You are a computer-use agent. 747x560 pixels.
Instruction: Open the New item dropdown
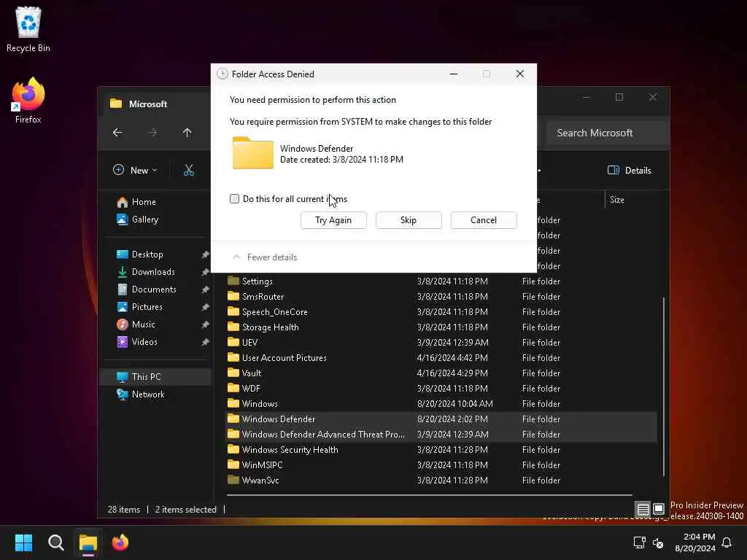click(135, 170)
